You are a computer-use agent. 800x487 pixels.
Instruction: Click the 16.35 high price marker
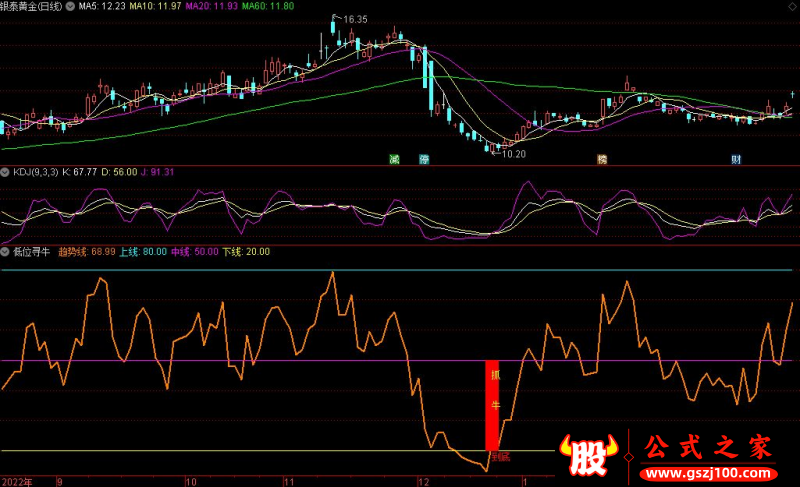click(352, 19)
